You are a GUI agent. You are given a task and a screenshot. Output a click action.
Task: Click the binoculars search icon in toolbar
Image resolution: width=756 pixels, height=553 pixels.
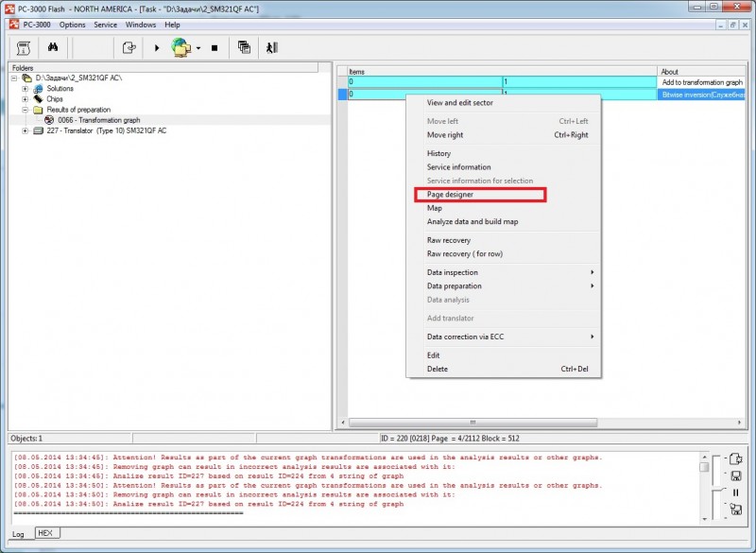click(54, 47)
